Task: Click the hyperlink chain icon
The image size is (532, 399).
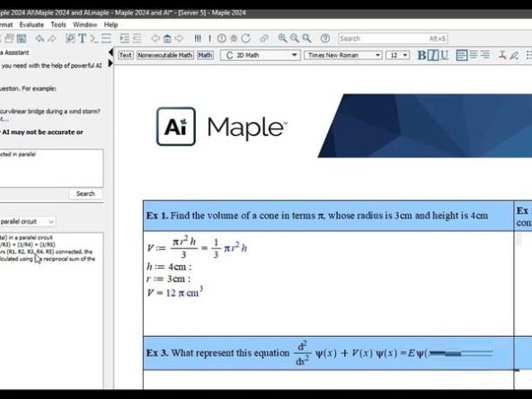Action: pos(264,39)
